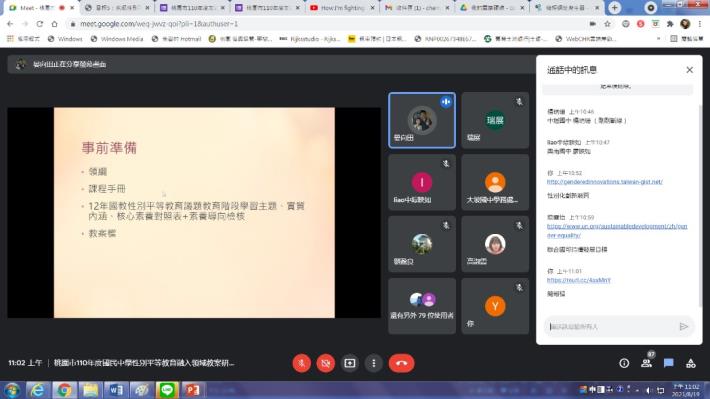Open the reurl.cc link in chat
710x399 pixels.
(x=579, y=280)
